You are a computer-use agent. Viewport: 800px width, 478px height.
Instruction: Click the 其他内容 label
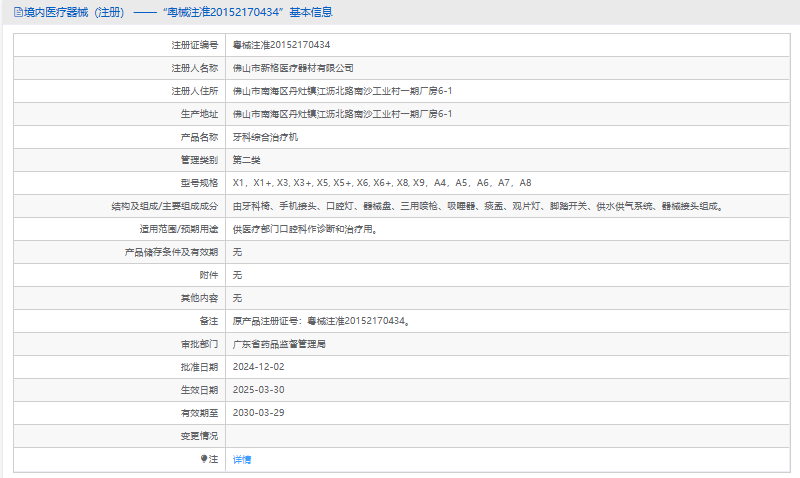(x=199, y=298)
